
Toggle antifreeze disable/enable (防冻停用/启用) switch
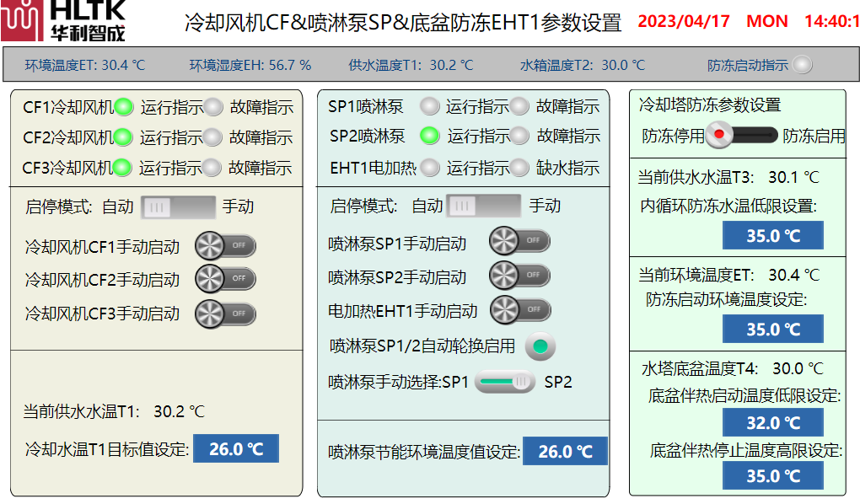743,134
